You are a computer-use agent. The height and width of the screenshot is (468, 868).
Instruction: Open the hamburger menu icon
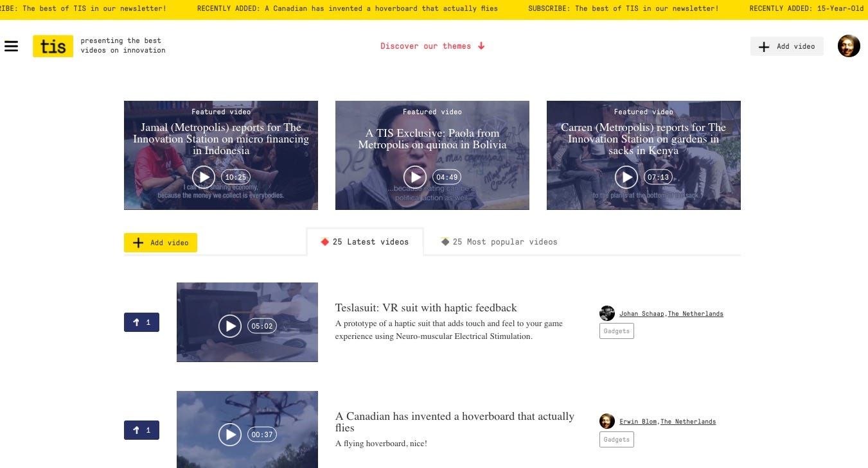point(11,46)
